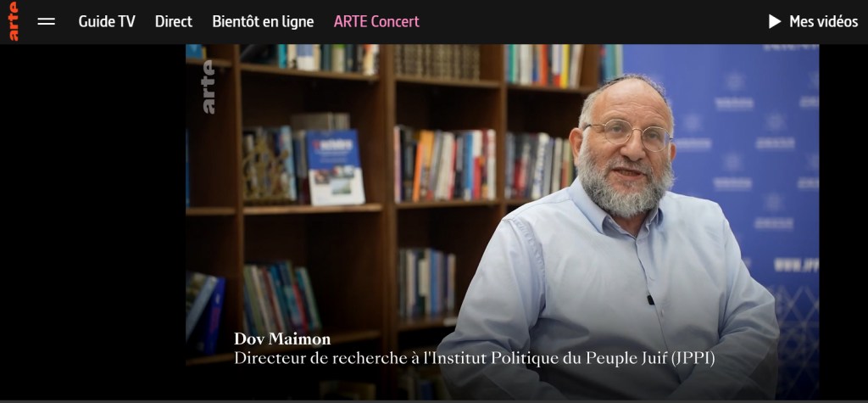Click the Dov Maimon name caption
The width and height of the screenshot is (868, 403).
pyautogui.click(x=282, y=339)
